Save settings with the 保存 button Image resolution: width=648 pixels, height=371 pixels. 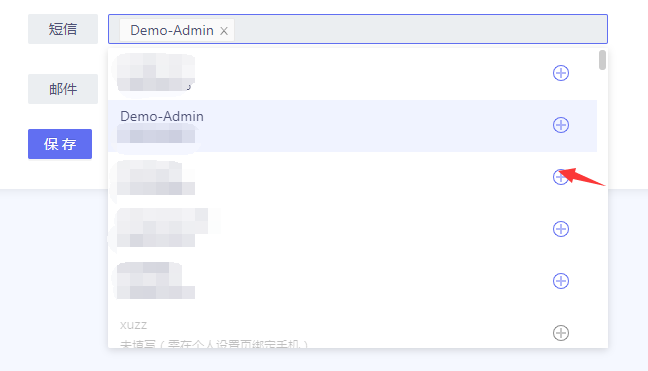click(x=60, y=144)
